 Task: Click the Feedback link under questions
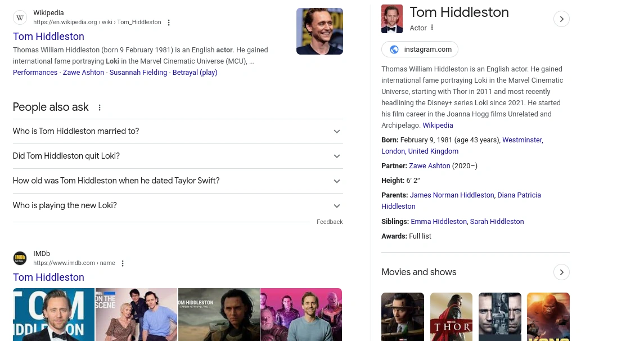329,222
